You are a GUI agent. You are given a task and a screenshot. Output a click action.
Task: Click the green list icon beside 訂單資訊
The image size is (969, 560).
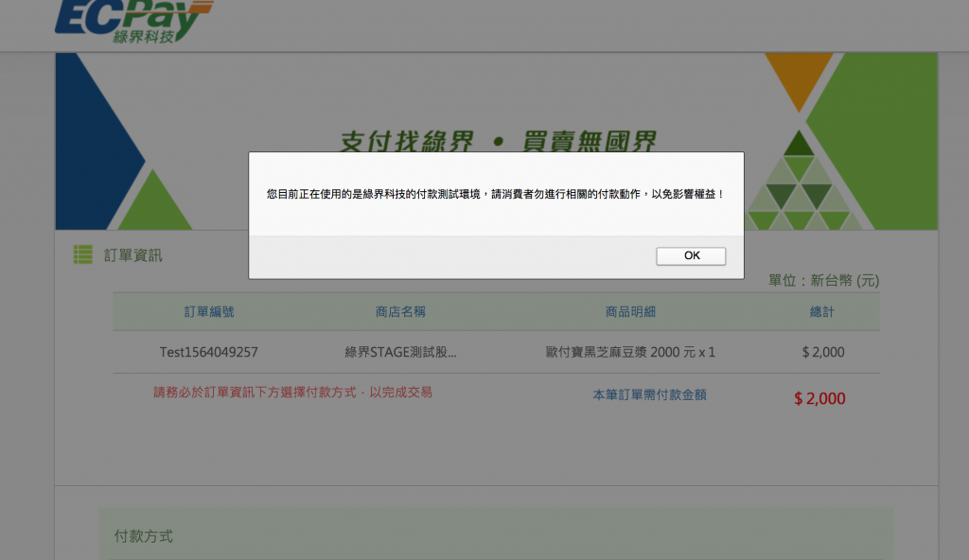[83, 254]
